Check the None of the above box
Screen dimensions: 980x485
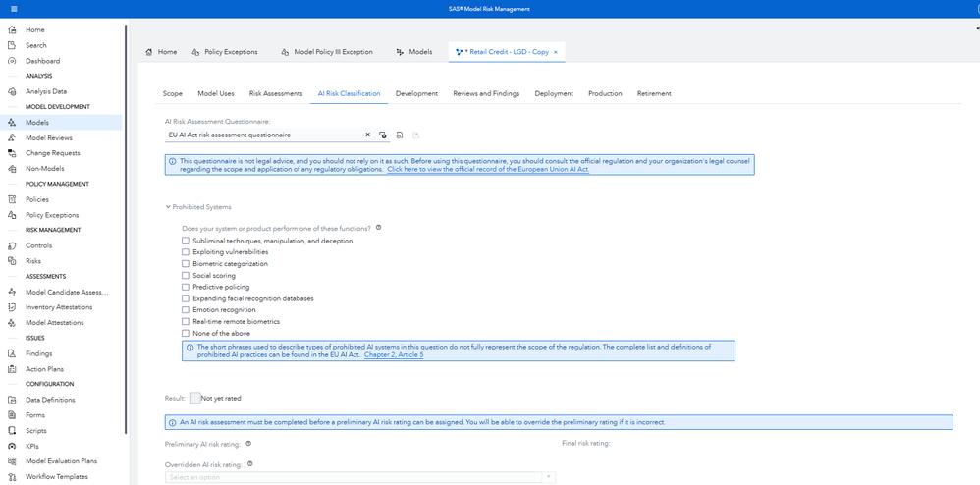click(x=185, y=333)
